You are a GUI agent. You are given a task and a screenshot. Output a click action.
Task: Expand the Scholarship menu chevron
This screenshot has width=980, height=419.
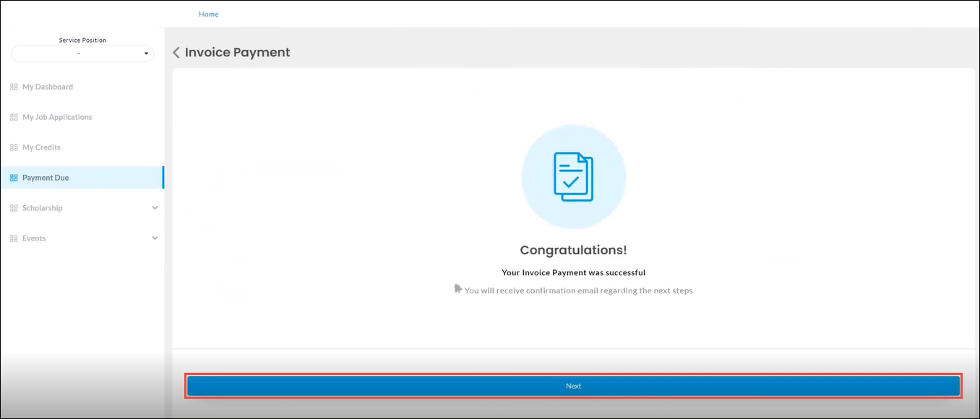(x=155, y=208)
